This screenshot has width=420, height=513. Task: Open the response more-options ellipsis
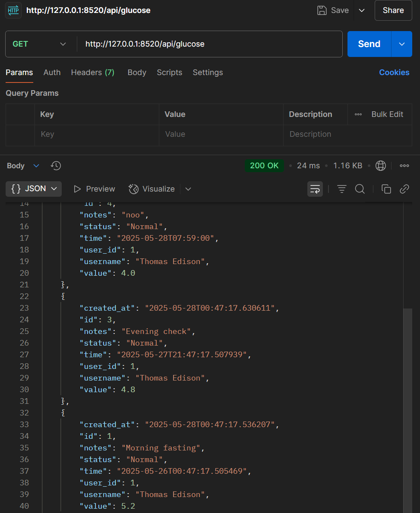(404, 166)
